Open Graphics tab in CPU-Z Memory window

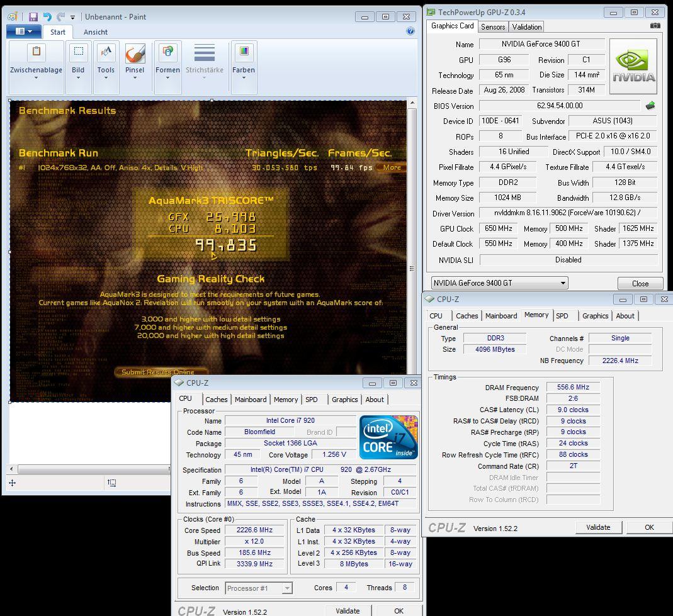595,316
